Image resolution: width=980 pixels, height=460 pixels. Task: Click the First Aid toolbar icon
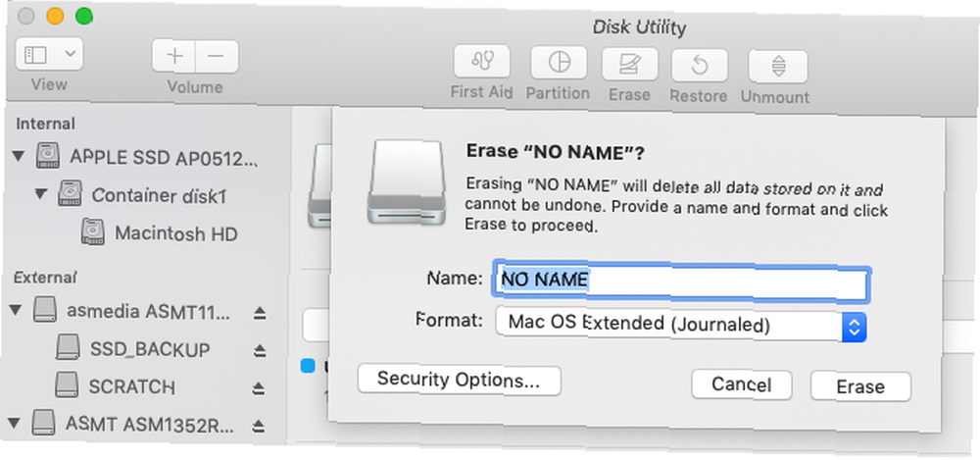click(x=481, y=62)
